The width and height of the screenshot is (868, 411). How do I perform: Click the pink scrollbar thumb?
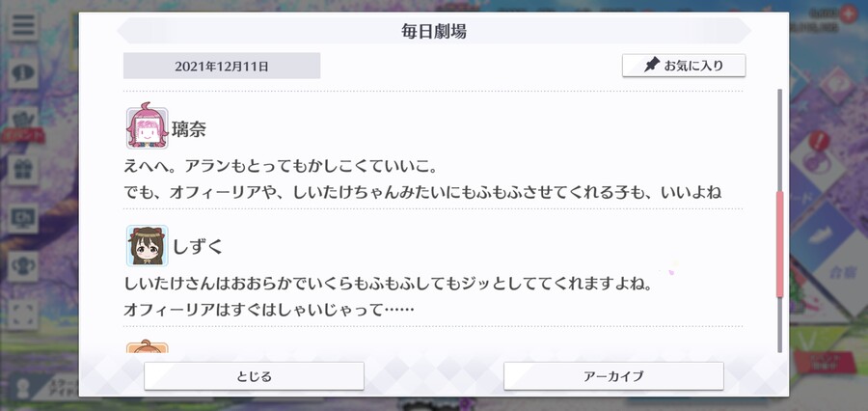[779, 244]
